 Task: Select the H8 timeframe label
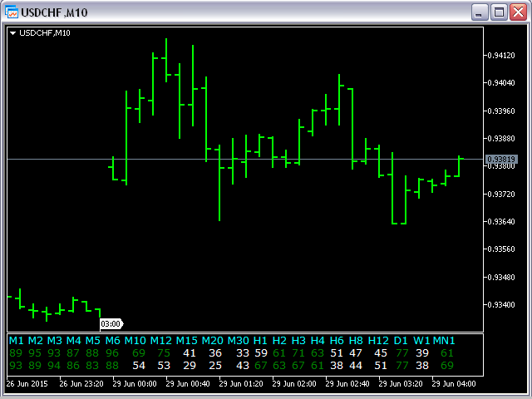(356, 340)
